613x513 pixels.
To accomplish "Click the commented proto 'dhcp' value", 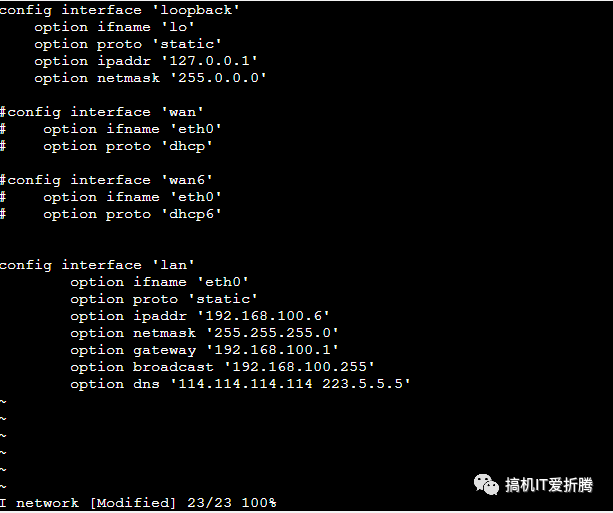I will [x=187, y=146].
